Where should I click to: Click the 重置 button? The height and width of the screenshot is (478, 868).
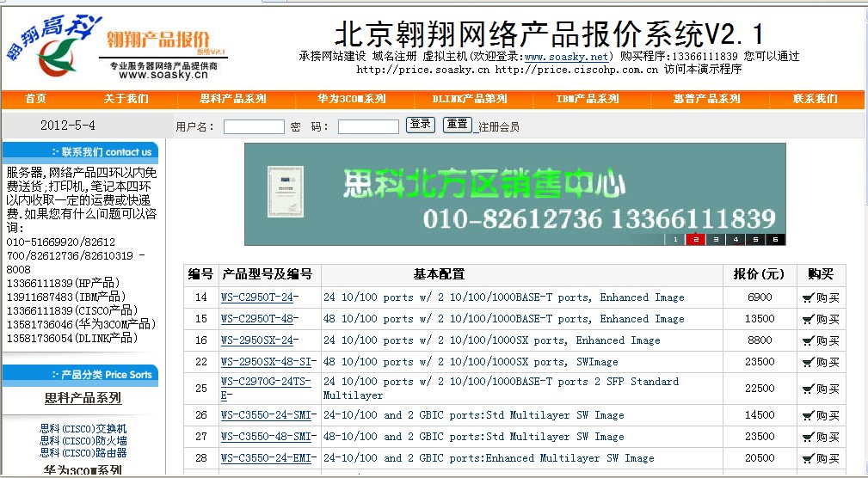pos(458,125)
